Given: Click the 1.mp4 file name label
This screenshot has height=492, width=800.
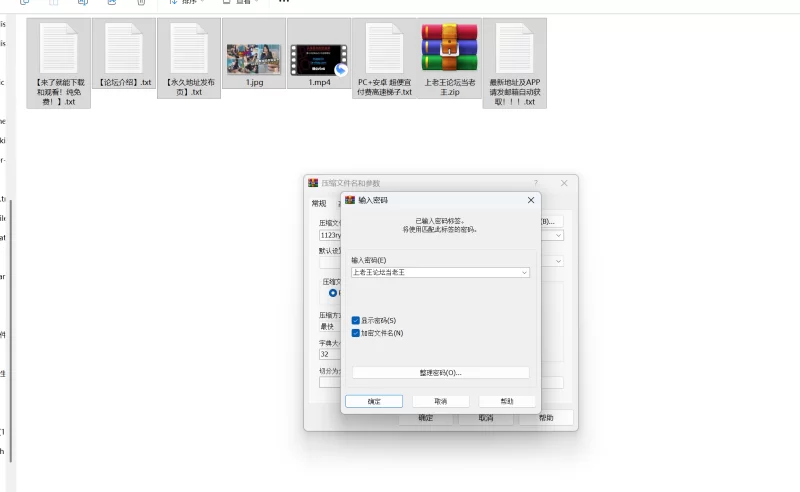Looking at the screenshot, I should click(x=319, y=82).
